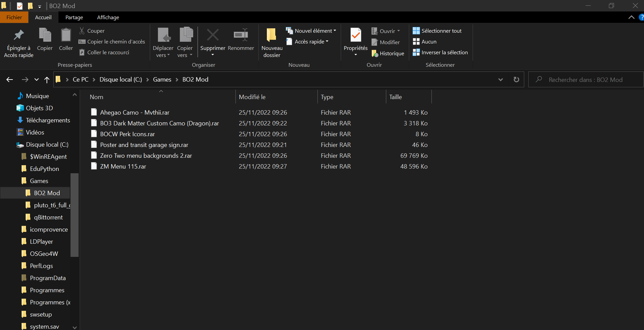
Task: Open Copier vers menu
Action: [x=185, y=43]
